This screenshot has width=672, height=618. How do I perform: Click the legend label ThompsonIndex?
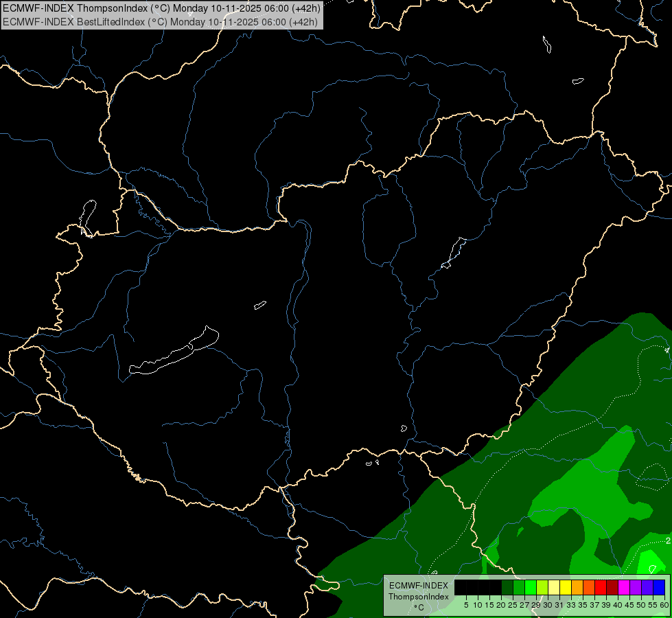click(x=419, y=597)
